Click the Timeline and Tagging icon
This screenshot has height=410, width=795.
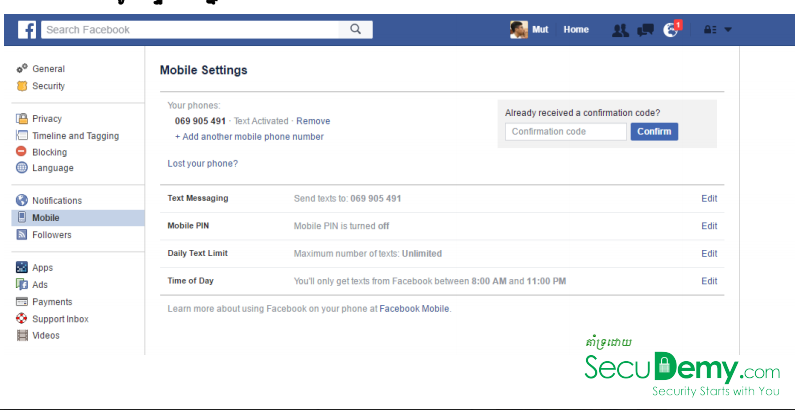[22, 135]
